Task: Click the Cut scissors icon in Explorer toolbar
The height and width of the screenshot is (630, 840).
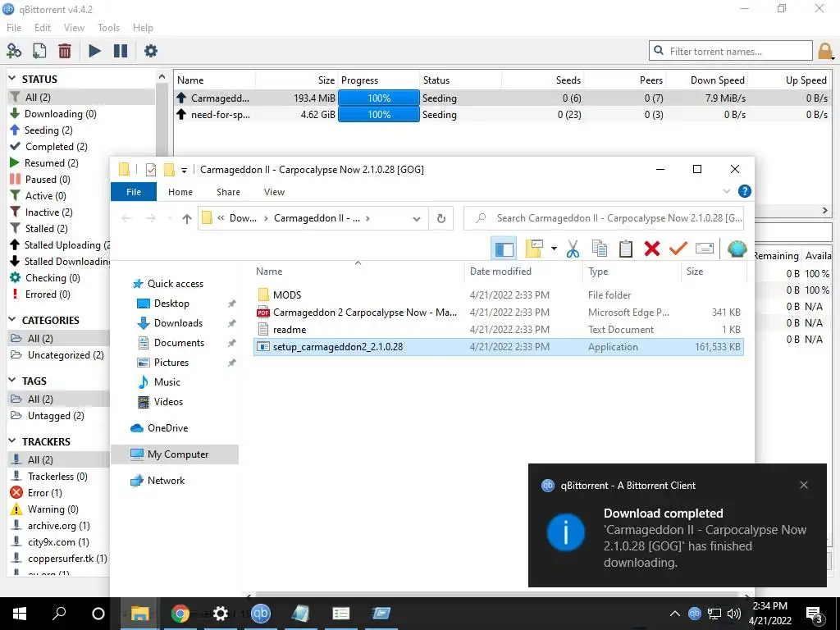Action: (573, 249)
